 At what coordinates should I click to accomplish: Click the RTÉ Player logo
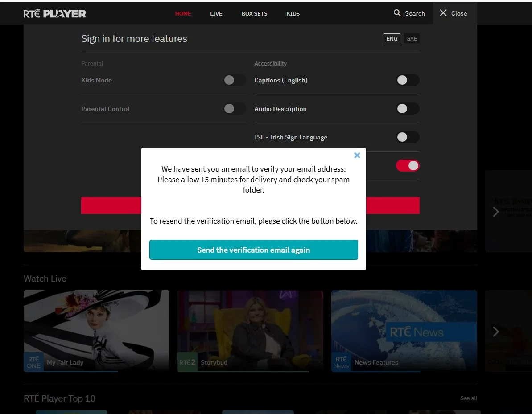54,13
